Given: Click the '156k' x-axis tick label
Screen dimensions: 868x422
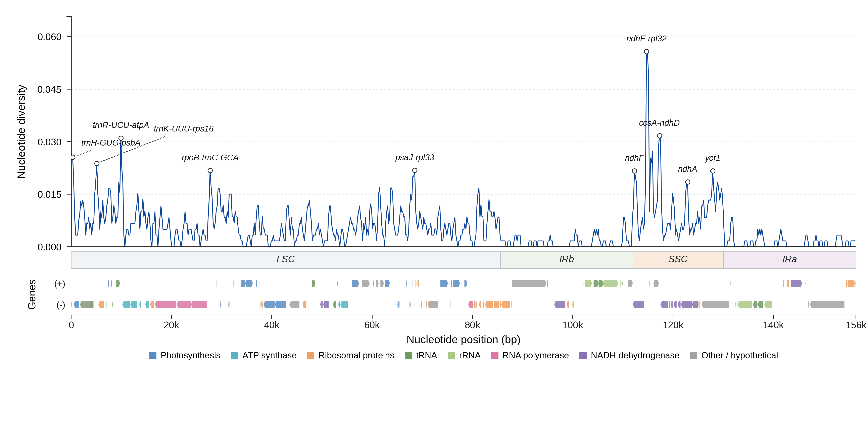Looking at the screenshot, I should 856,325.
